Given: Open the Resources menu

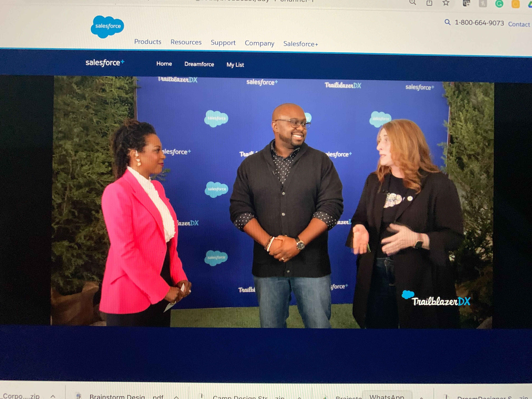Looking at the screenshot, I should (x=186, y=42).
